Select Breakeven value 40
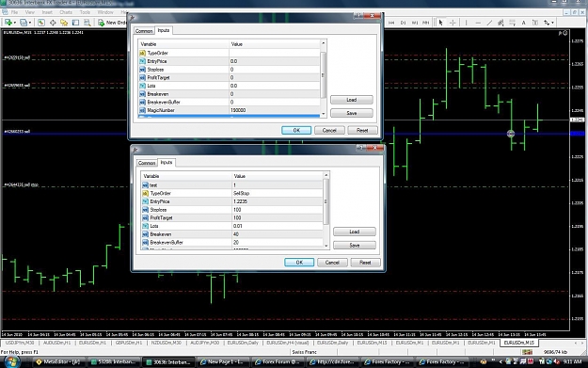 [x=278, y=234]
